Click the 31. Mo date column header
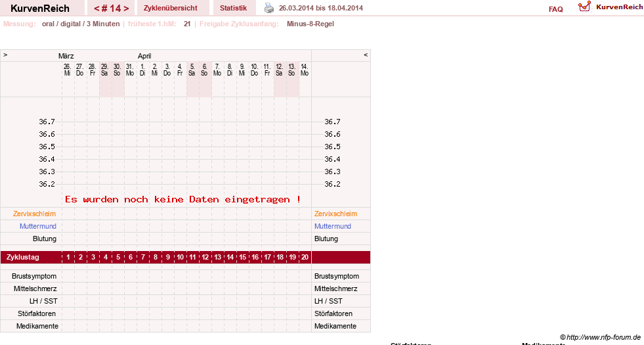The image size is (644, 345). pyautogui.click(x=130, y=70)
